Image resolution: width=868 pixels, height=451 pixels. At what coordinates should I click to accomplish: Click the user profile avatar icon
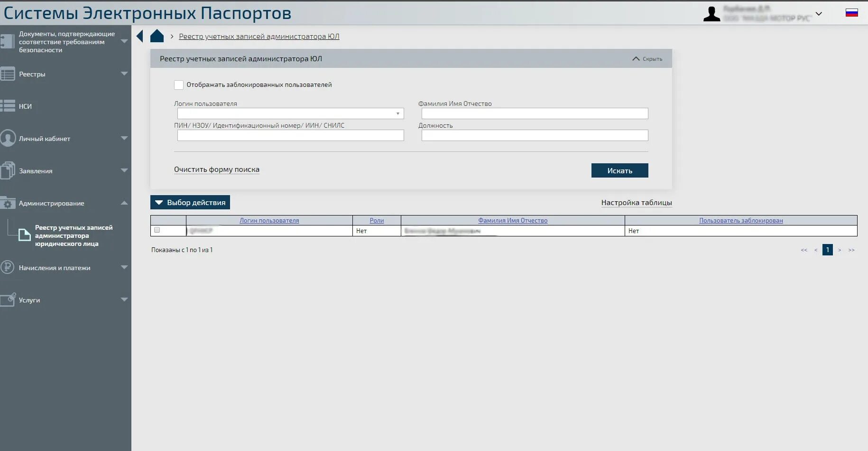711,14
